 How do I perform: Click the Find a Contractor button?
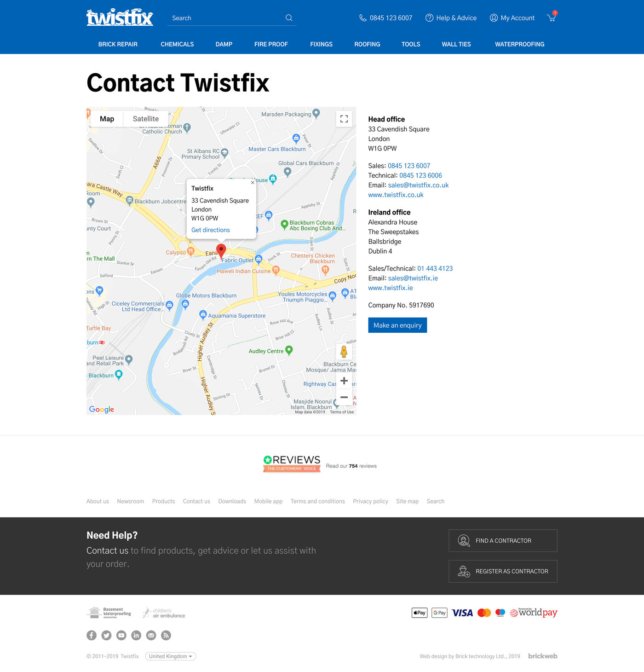503,541
